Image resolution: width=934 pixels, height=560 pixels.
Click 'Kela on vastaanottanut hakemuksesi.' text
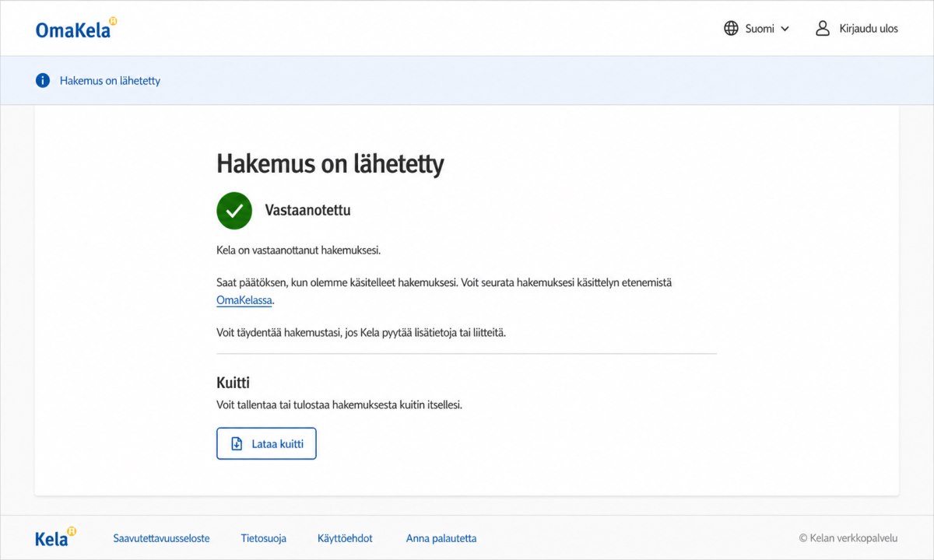(299, 250)
